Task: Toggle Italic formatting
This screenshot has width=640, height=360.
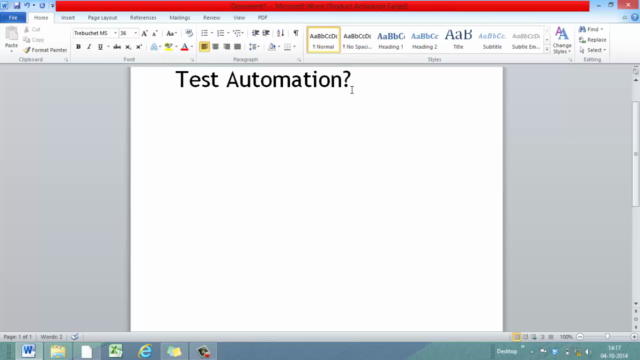Action: (89, 47)
